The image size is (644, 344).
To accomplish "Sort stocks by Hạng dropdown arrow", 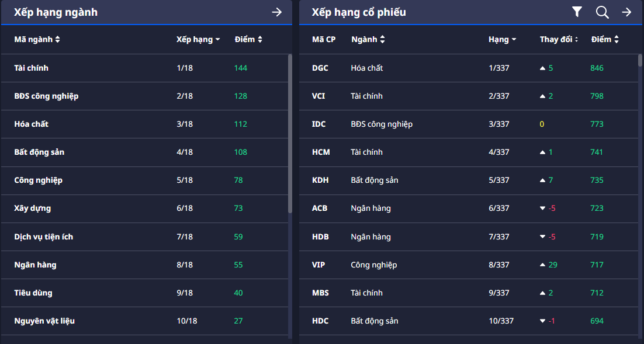I will (x=514, y=40).
